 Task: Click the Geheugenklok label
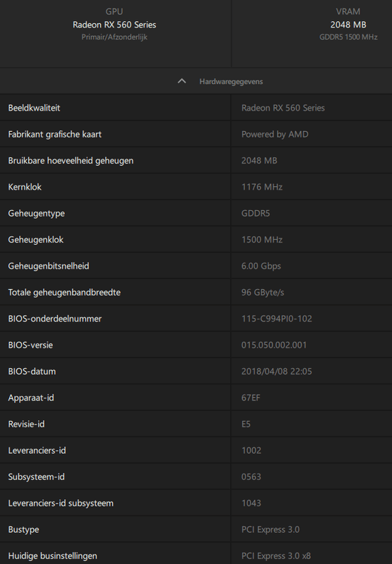click(35, 240)
